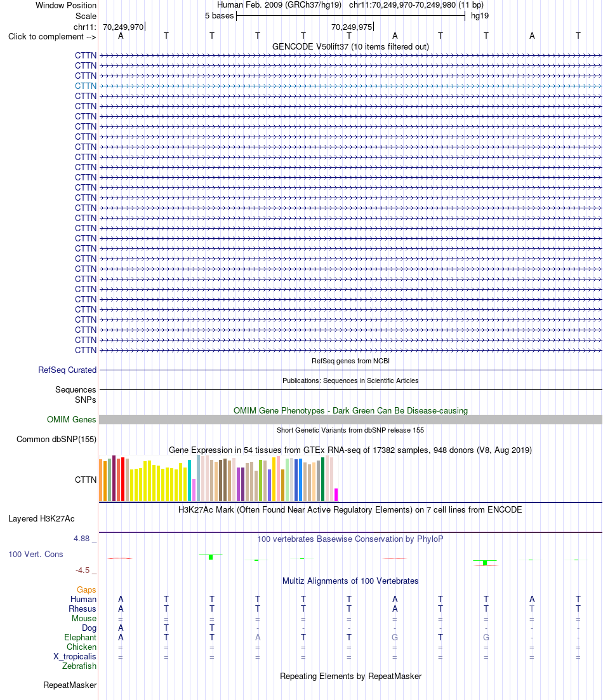Click the 4.88 PhyloP upper scale value
This screenshot has width=603, height=700.
[82, 539]
